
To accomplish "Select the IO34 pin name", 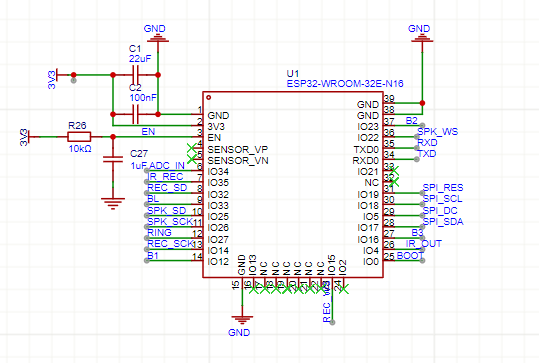I will [x=218, y=172].
